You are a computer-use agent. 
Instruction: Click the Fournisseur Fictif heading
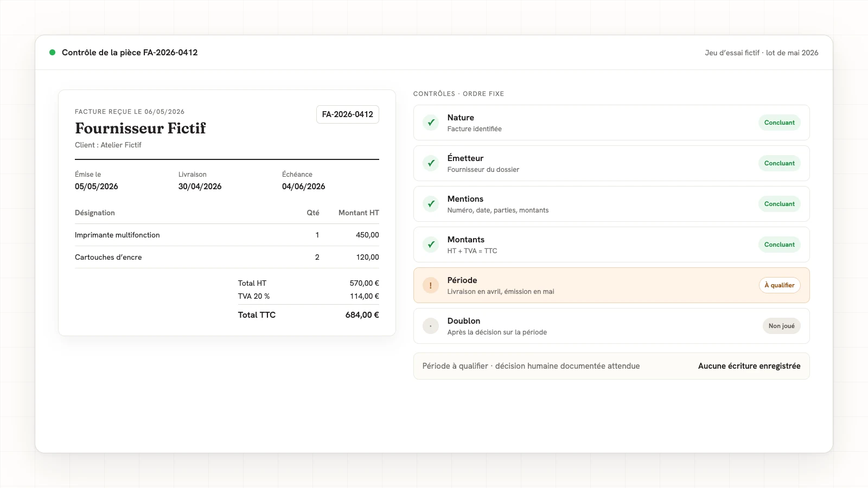click(x=141, y=129)
